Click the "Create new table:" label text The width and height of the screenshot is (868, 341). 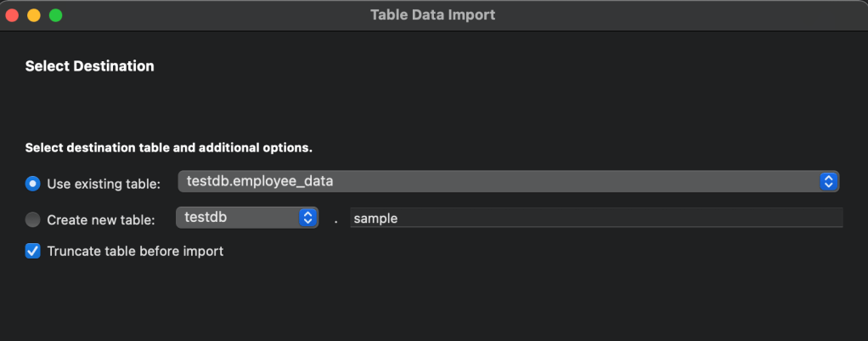100,219
